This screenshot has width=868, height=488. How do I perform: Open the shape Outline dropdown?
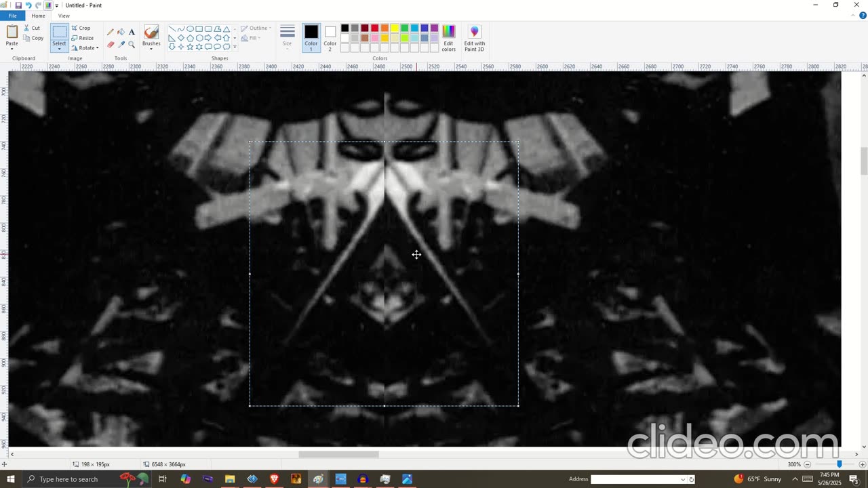pyautogui.click(x=256, y=28)
